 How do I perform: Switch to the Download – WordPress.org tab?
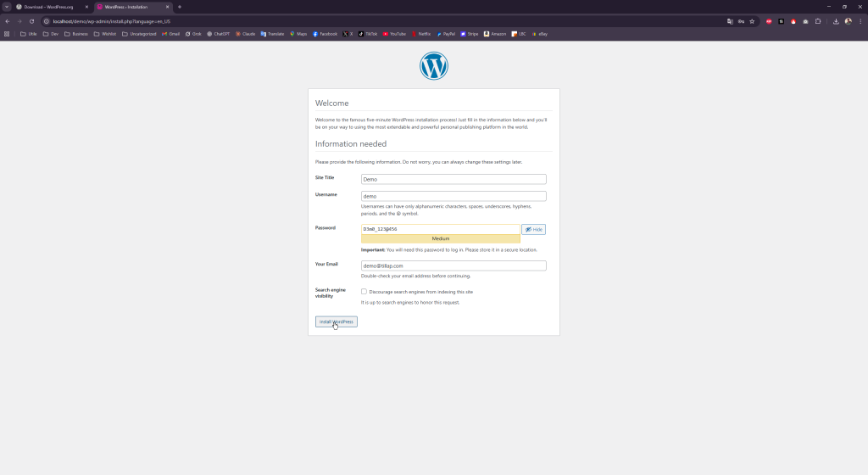(x=49, y=7)
